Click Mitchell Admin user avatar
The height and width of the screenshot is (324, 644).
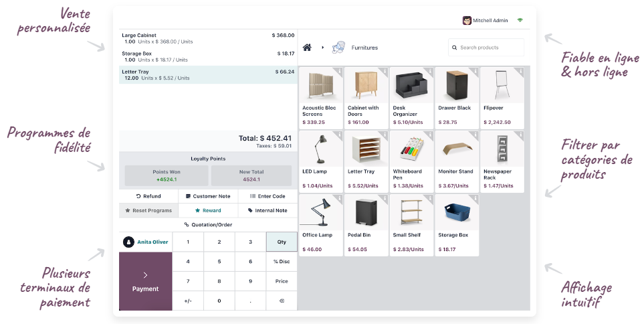[467, 21]
